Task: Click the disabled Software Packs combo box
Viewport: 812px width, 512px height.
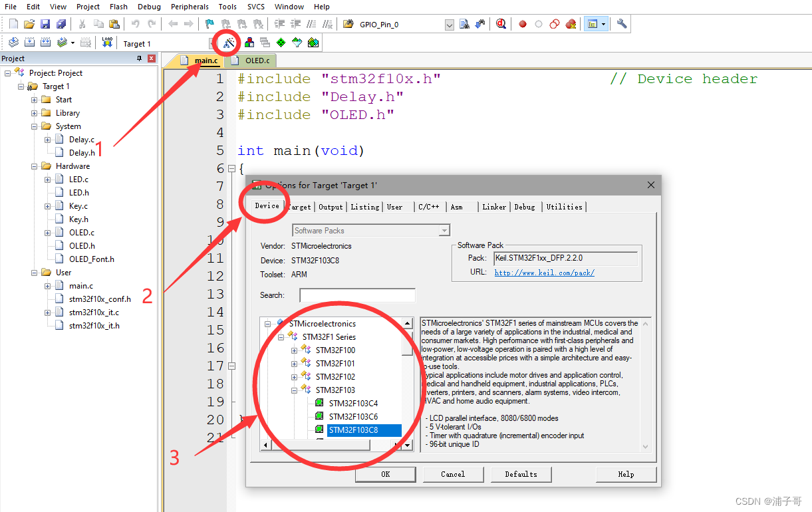Action: point(372,231)
